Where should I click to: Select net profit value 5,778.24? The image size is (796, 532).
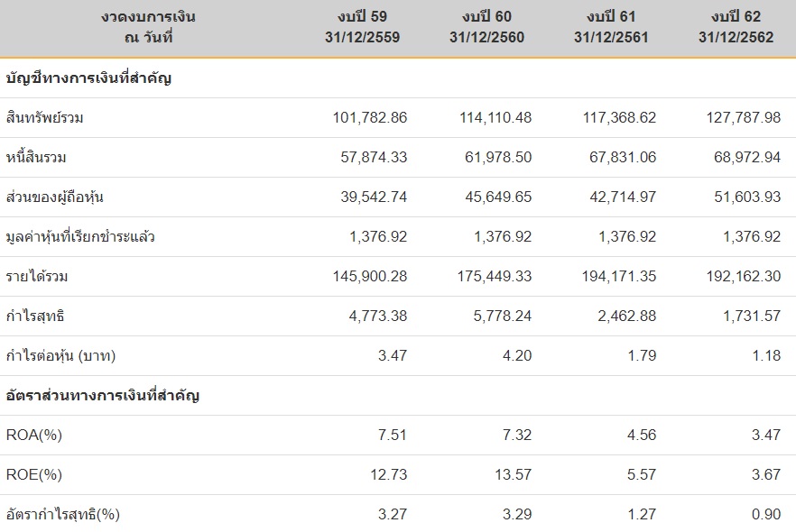pos(497,316)
